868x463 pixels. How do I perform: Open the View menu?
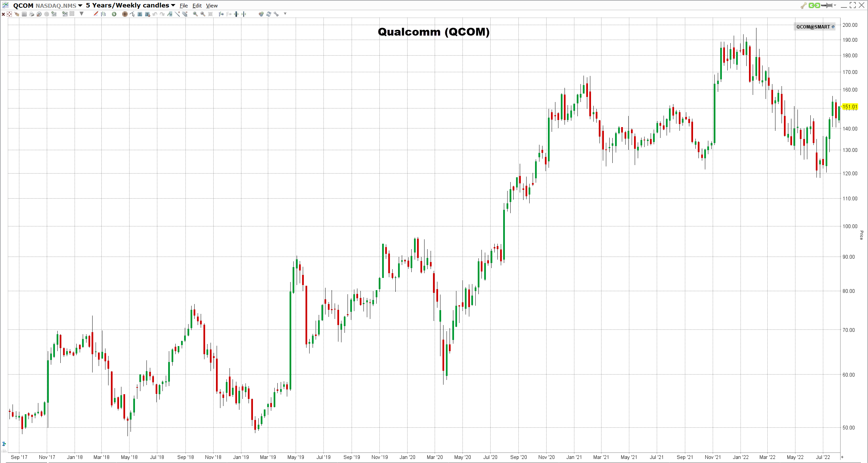[212, 6]
